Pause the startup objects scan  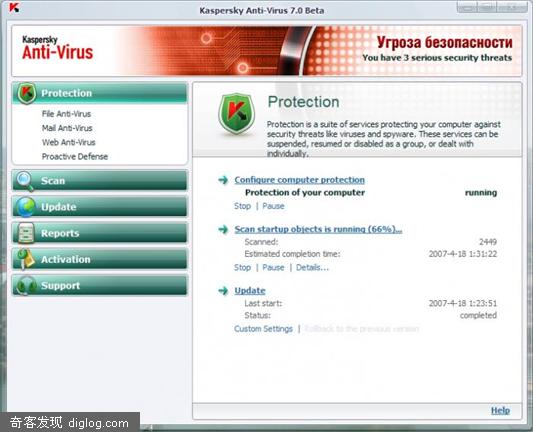pos(273,267)
